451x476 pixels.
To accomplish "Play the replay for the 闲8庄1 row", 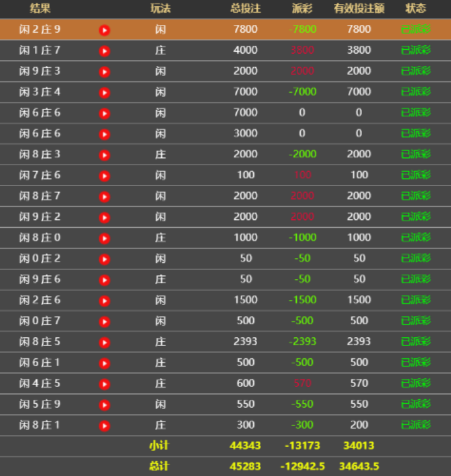I will point(104,425).
